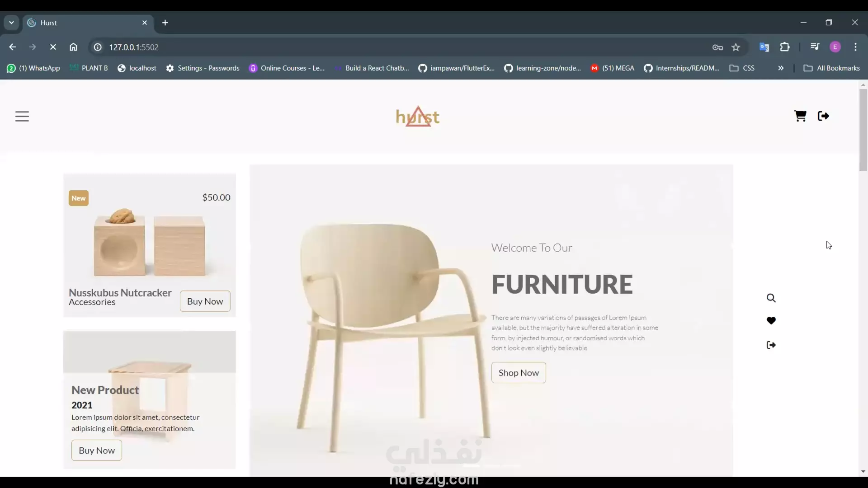
Task: Click the Hurst logo
Action: tap(418, 117)
